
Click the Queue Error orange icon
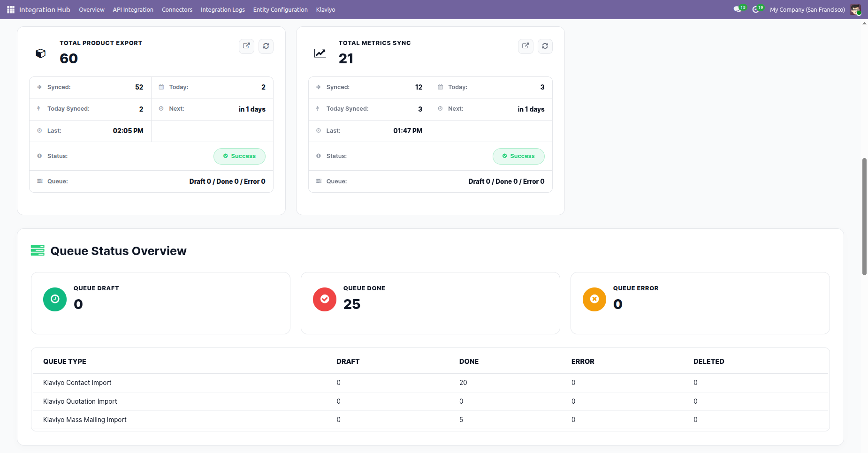pyautogui.click(x=594, y=299)
